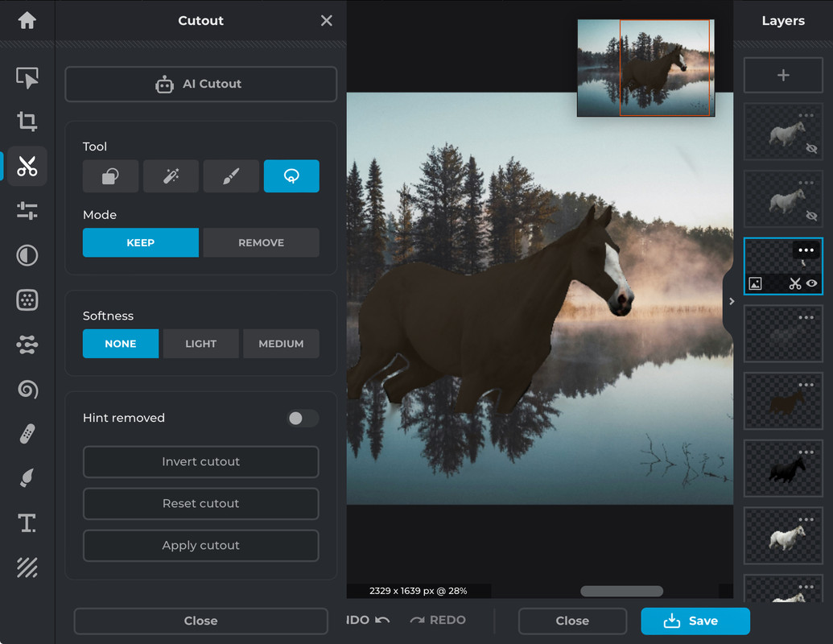Open the Liquify waves tool
The image size is (833, 644).
coord(27,345)
